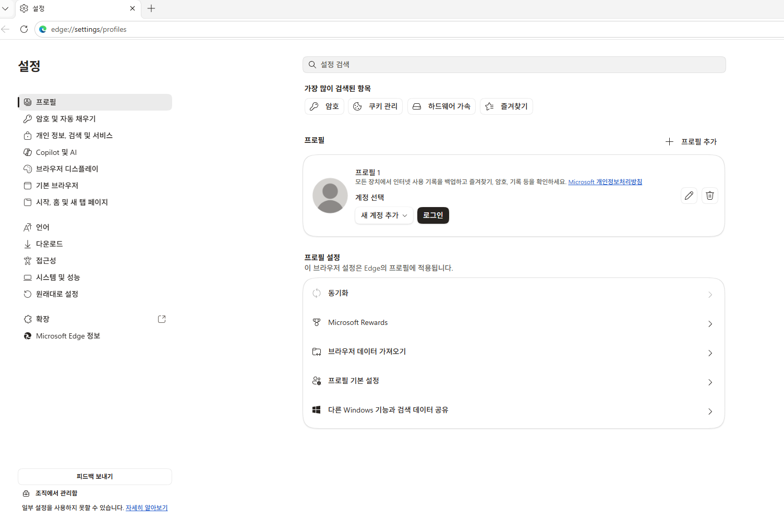This screenshot has height=532, width=784.
Task: Open 브라우저 디스플레이 in the sidebar
Action: [x=95, y=169]
